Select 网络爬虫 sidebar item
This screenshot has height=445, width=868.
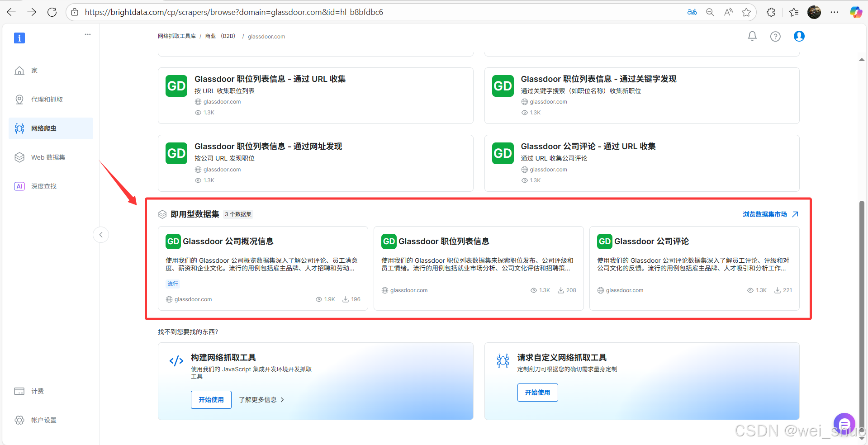point(51,128)
